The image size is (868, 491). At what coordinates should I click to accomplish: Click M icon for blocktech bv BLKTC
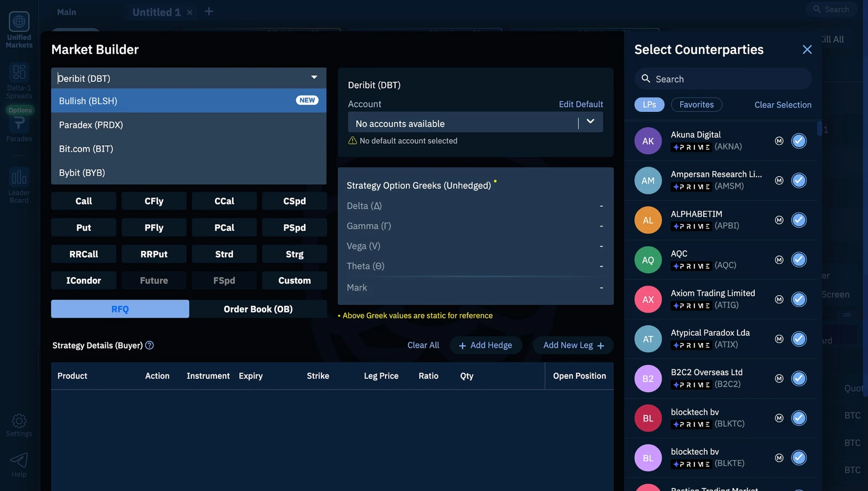click(779, 418)
